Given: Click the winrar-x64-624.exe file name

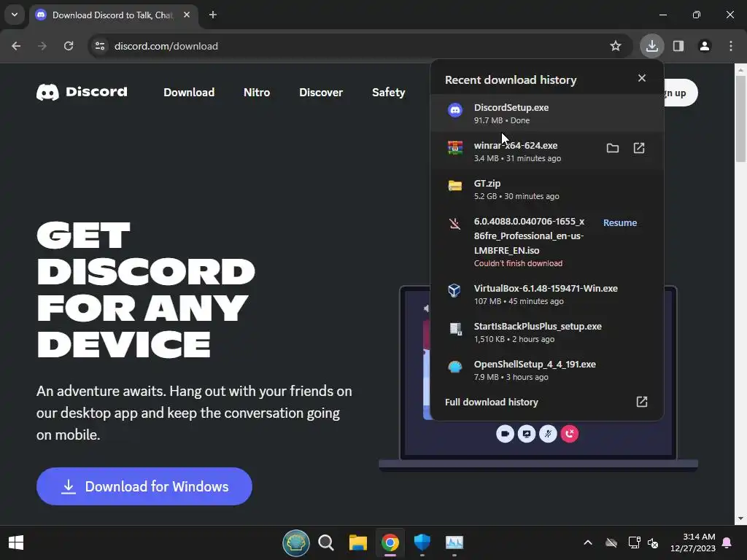Looking at the screenshot, I should [x=516, y=145].
